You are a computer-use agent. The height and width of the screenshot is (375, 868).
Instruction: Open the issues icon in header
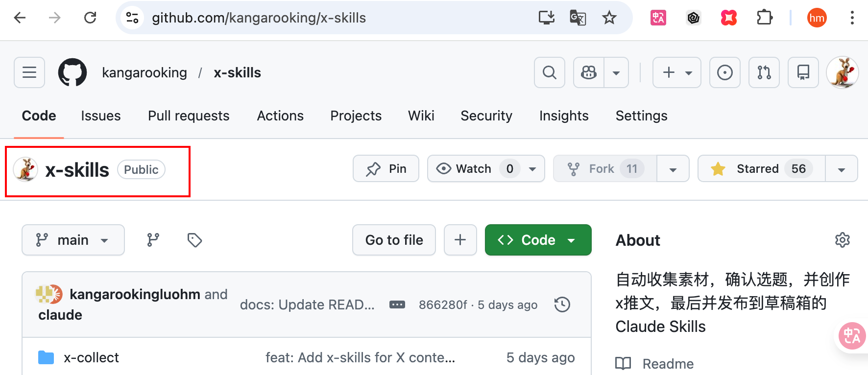point(724,72)
